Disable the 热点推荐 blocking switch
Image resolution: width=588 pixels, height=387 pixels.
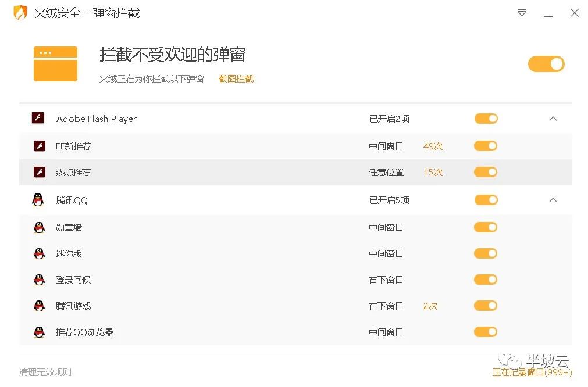486,172
